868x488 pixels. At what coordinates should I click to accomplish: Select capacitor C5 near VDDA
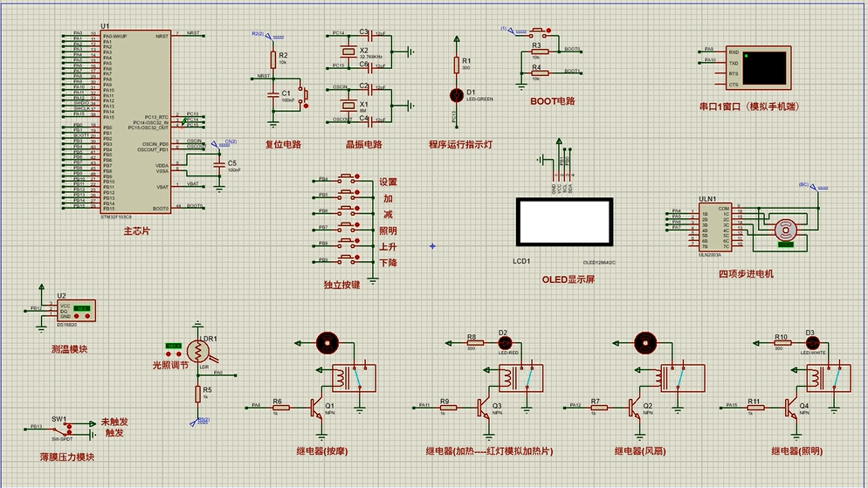pos(219,163)
